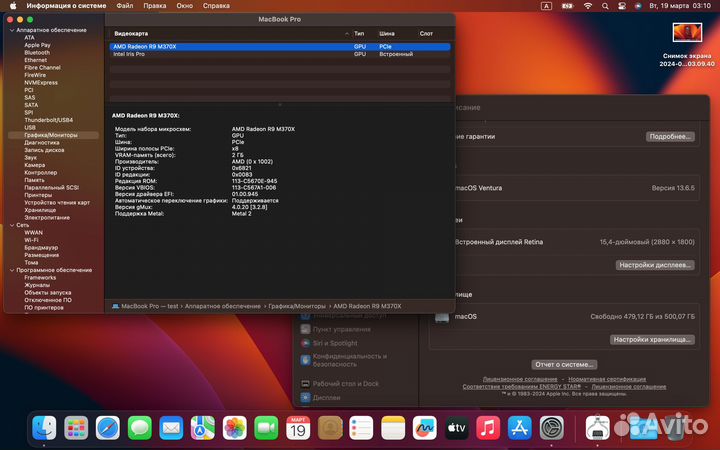Open the Mail app icon in the Dock
720x450 pixels.
click(x=171, y=428)
